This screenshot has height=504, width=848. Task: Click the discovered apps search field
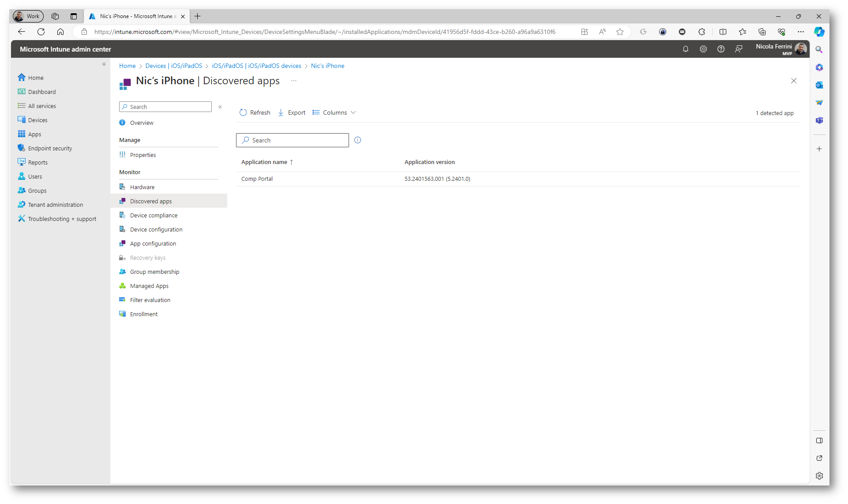pyautogui.click(x=293, y=140)
